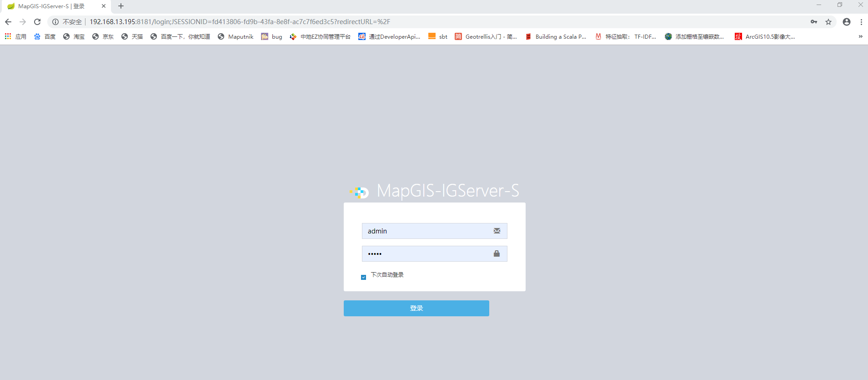This screenshot has height=380, width=868.
Task: Open the Chrome profile account icon
Action: coord(847,22)
